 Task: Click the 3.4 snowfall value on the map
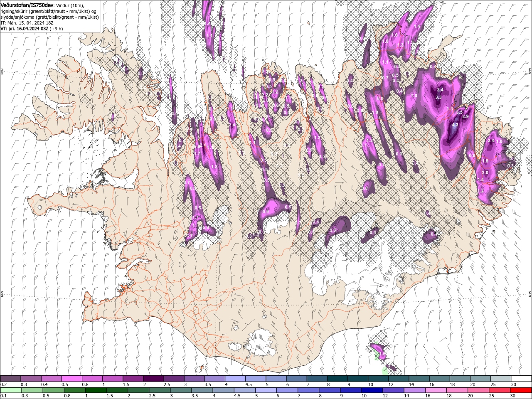(x=441, y=90)
